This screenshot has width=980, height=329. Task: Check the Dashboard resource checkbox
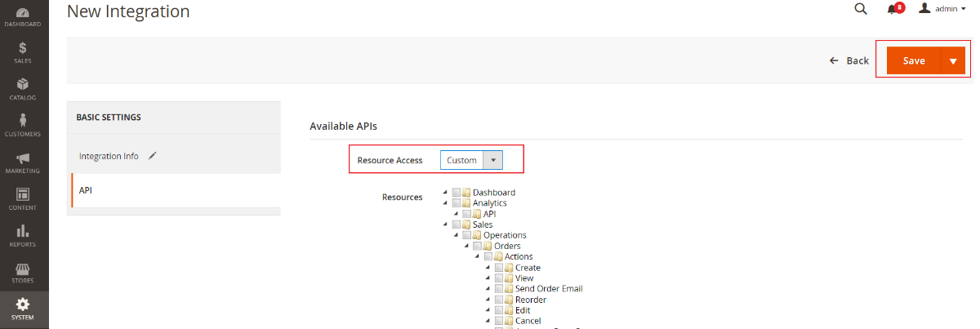[x=457, y=193]
